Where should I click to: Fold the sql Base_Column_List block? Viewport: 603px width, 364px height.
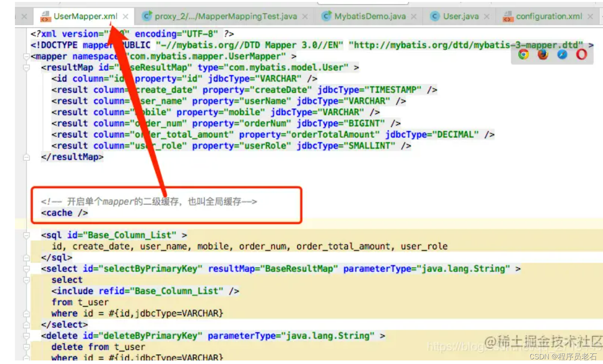(x=26, y=235)
